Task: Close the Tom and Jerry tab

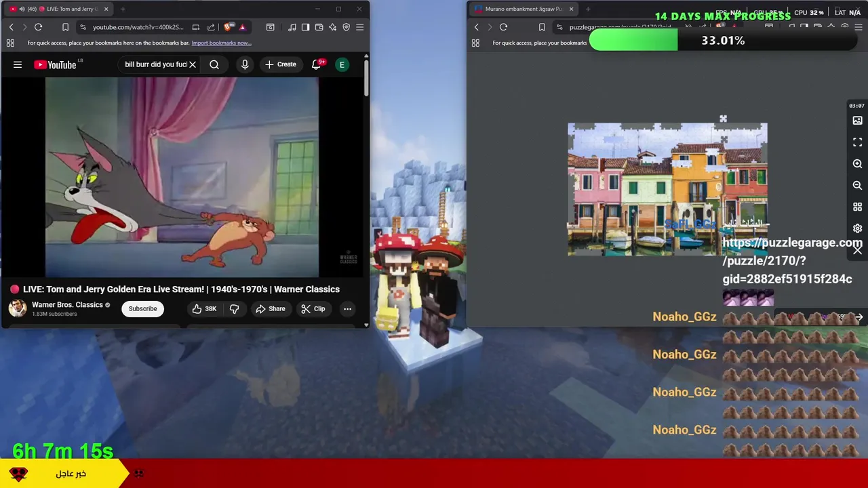Action: (x=106, y=9)
